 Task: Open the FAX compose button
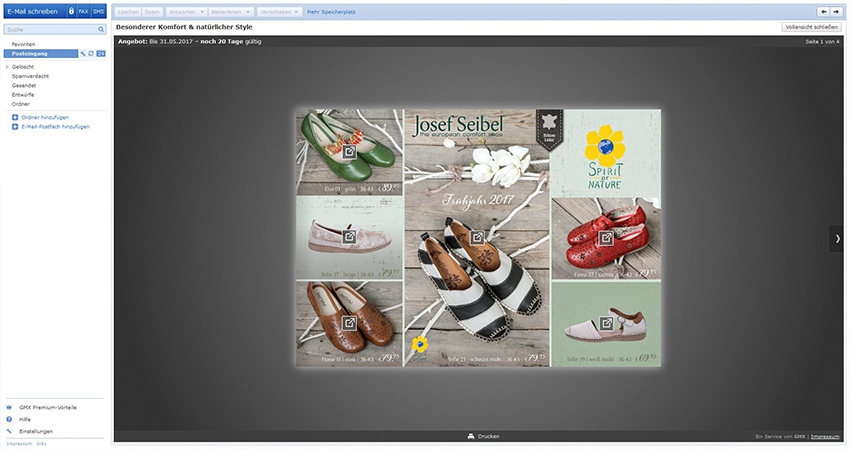(83, 11)
